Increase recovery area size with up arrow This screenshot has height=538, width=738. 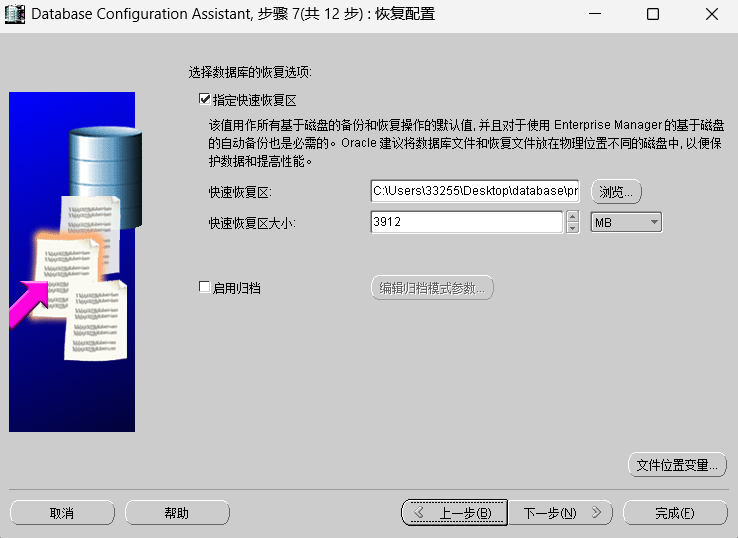pos(572,217)
